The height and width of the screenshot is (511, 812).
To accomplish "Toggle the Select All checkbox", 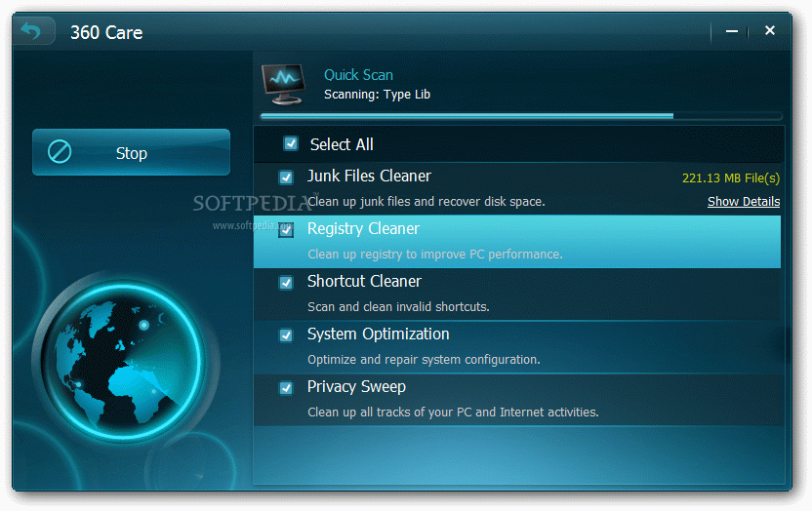I will (x=291, y=143).
